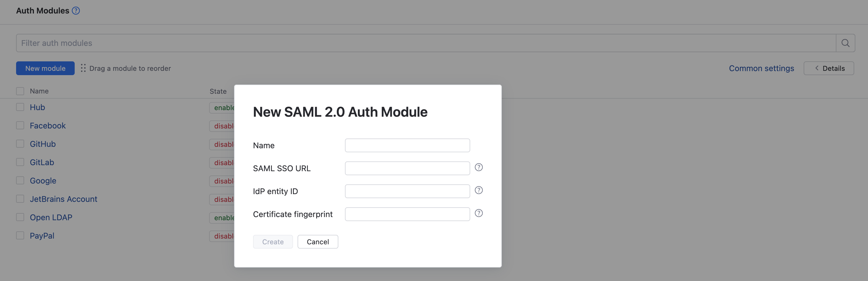Focus the Name input field

coord(407,145)
